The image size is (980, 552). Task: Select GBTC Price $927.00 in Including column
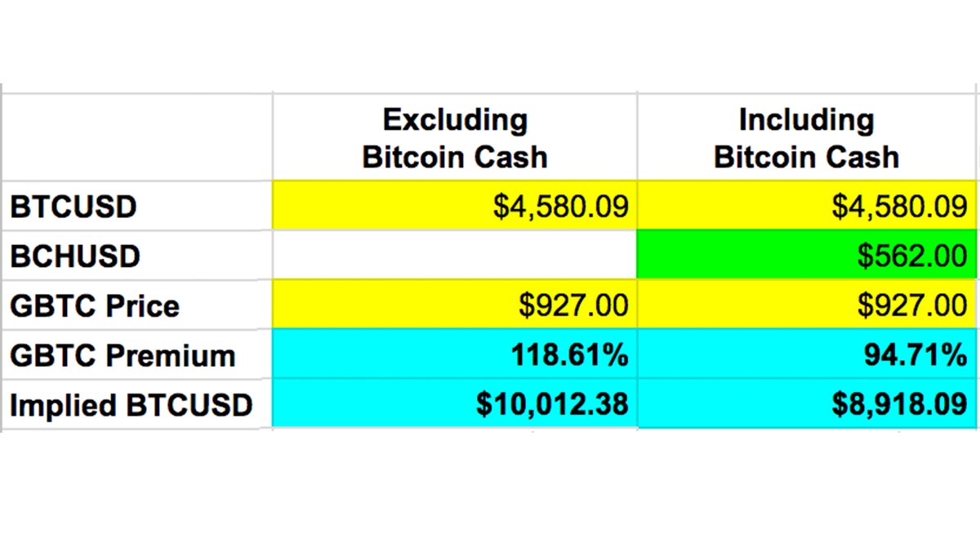tap(807, 305)
